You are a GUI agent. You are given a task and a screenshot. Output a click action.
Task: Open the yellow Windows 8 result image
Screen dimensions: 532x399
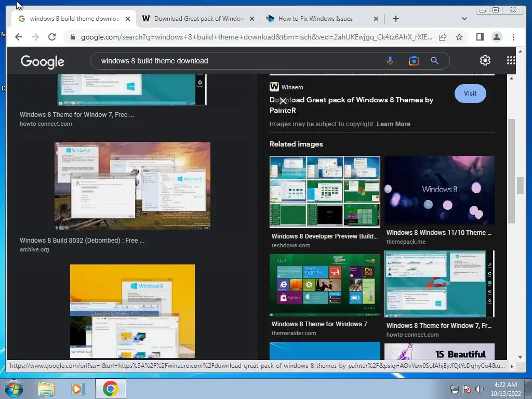tap(132, 311)
